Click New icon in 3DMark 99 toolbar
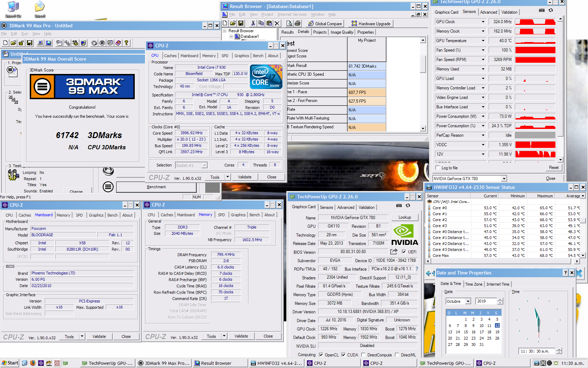Viewport: 588px width, 368px height. tap(5, 43)
